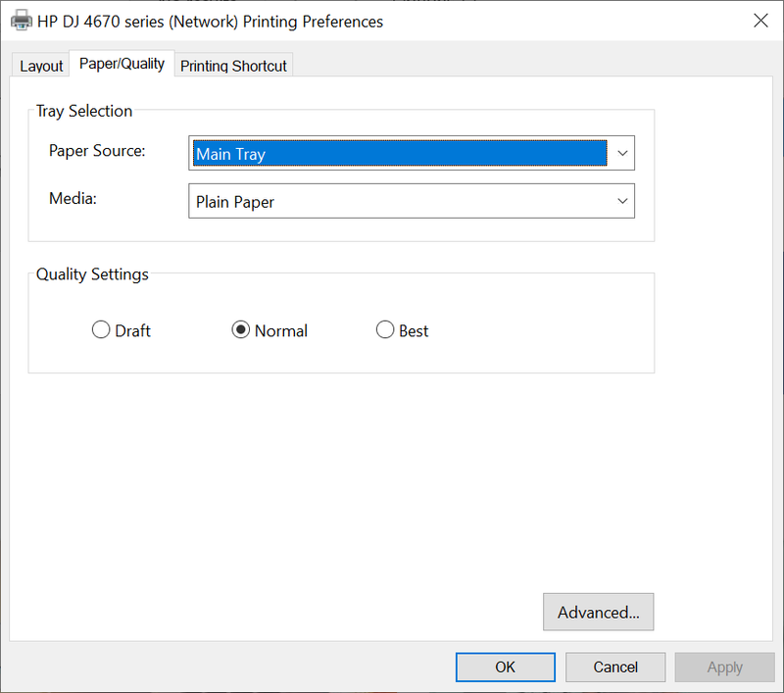Switch to the Layout tab
The height and width of the screenshot is (693, 784).
point(41,66)
